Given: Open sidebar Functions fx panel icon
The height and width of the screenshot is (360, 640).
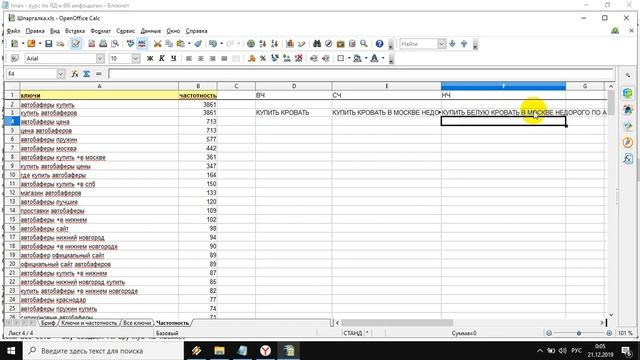Looking at the screenshot, I should 628,158.
